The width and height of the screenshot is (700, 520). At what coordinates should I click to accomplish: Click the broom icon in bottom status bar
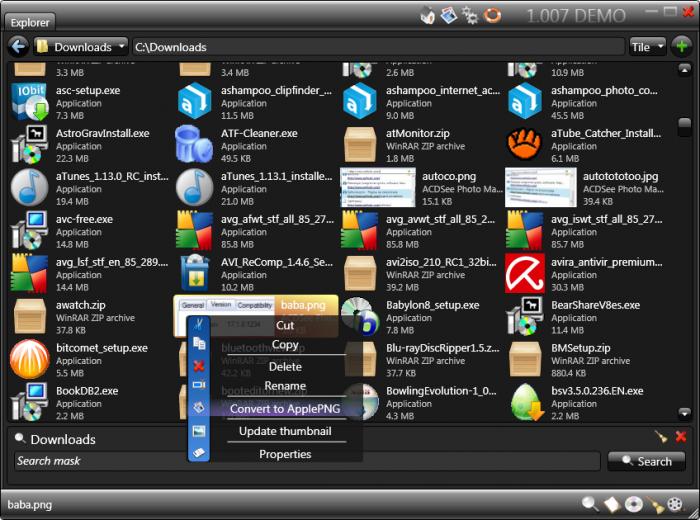(x=655, y=504)
